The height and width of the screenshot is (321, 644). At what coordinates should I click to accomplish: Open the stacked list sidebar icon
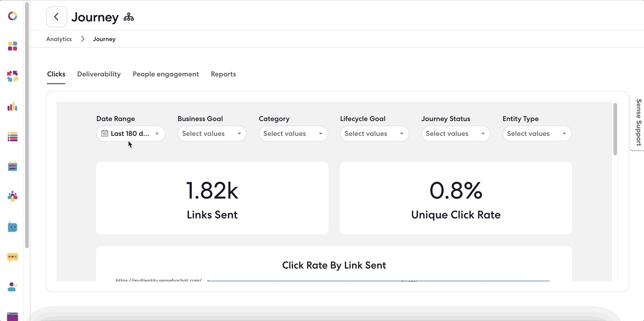click(x=13, y=136)
